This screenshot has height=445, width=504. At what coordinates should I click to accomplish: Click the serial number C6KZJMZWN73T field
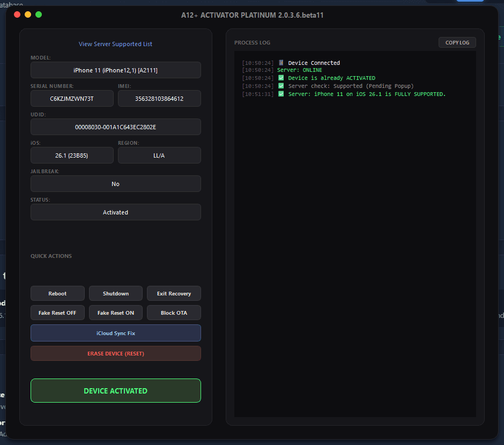click(72, 98)
